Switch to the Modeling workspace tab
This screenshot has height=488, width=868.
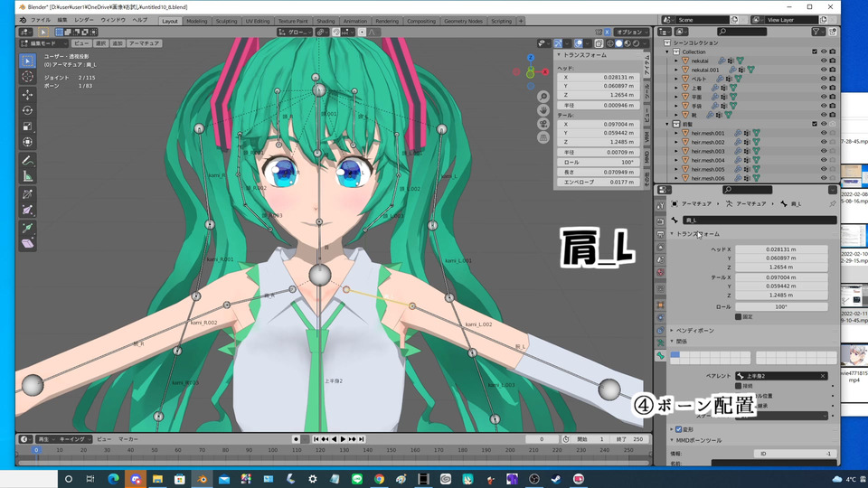pos(196,21)
